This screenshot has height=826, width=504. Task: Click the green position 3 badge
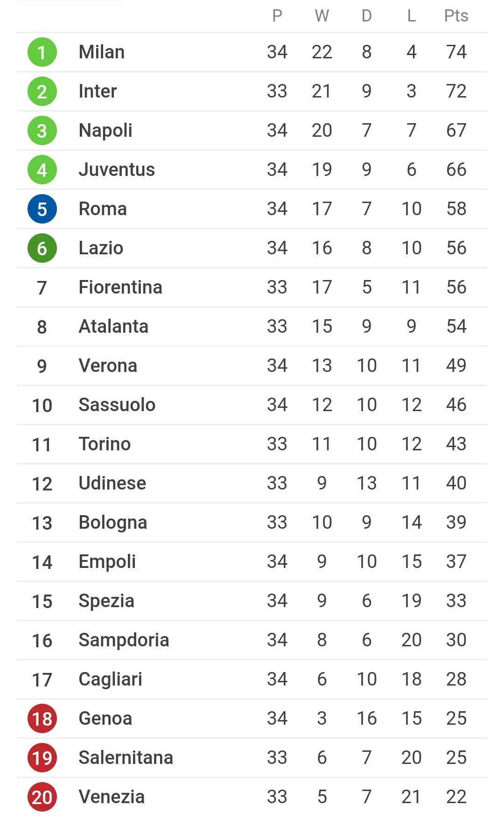pos(42,131)
